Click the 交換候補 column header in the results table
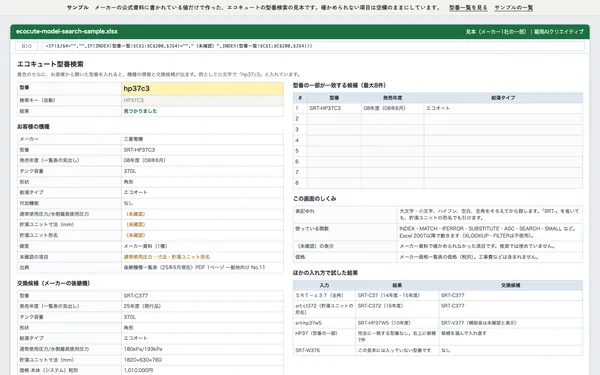Image resolution: width=600 pixels, height=375 pixels. 511,285
